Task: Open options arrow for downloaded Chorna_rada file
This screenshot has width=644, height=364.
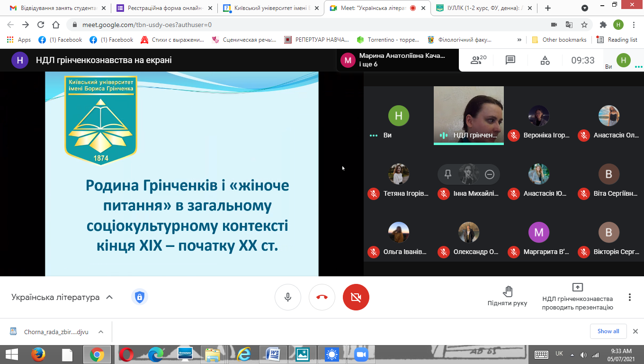Action: click(100, 332)
